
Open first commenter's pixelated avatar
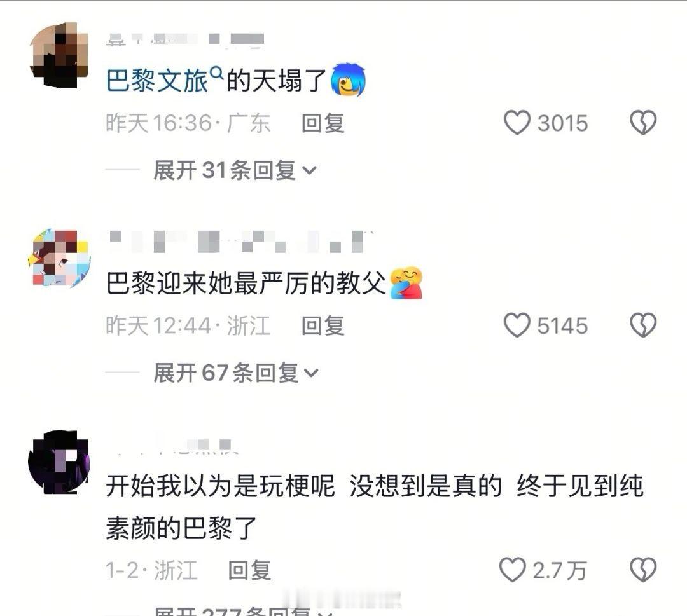59,55
